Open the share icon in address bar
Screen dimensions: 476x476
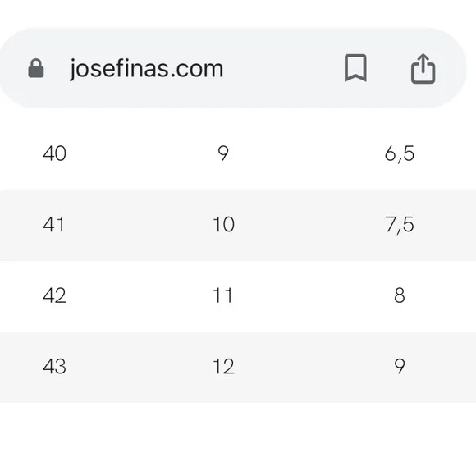click(423, 69)
